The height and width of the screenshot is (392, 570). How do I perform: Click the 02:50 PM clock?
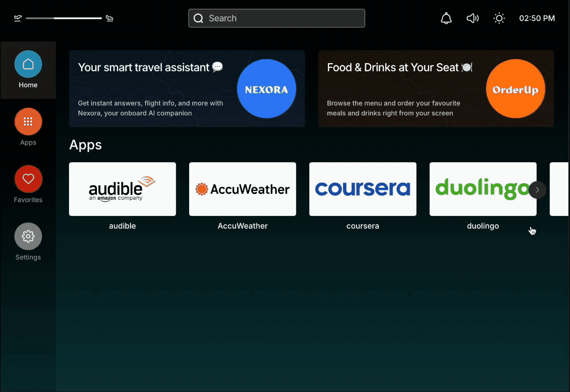point(537,18)
